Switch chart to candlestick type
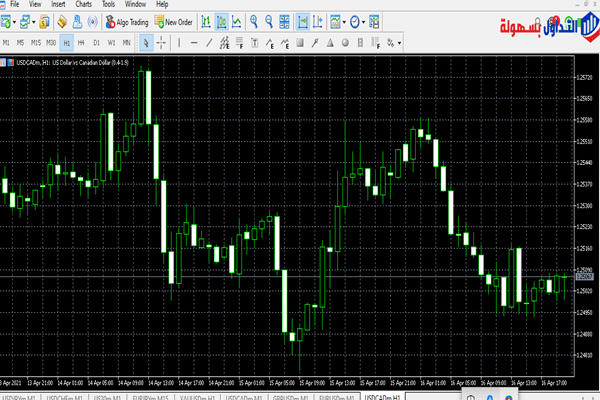Screen dimensions: 600x400 click(221, 21)
